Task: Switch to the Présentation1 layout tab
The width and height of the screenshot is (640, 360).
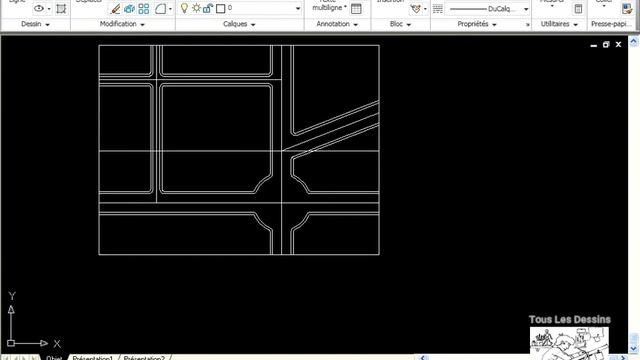Action: (93, 358)
